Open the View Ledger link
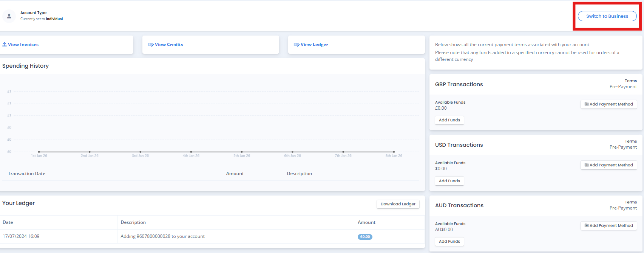Viewport: 644px width, 253px height. tap(314, 45)
